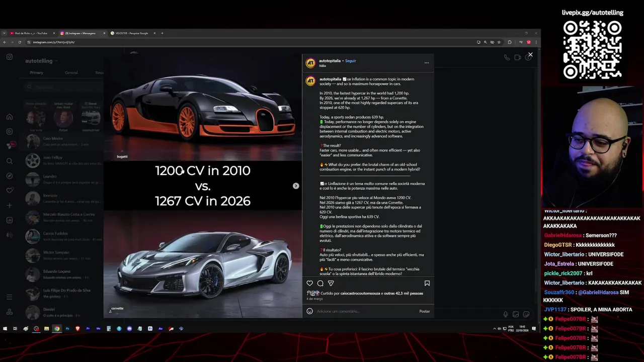Switch to the YouTube browser tab
The height and width of the screenshot is (362, 644).
pyautogui.click(x=31, y=33)
